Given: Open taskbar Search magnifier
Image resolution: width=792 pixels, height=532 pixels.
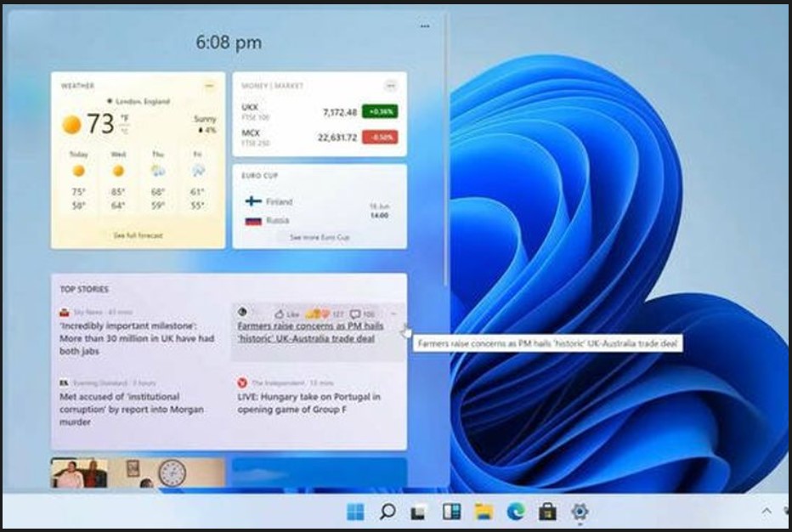Looking at the screenshot, I should pyautogui.click(x=388, y=512).
